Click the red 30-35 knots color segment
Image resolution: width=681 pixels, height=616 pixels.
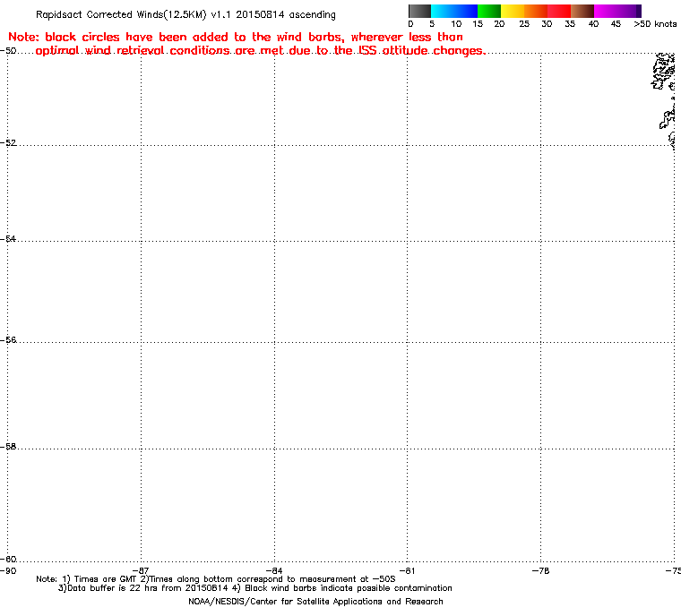coord(559,11)
